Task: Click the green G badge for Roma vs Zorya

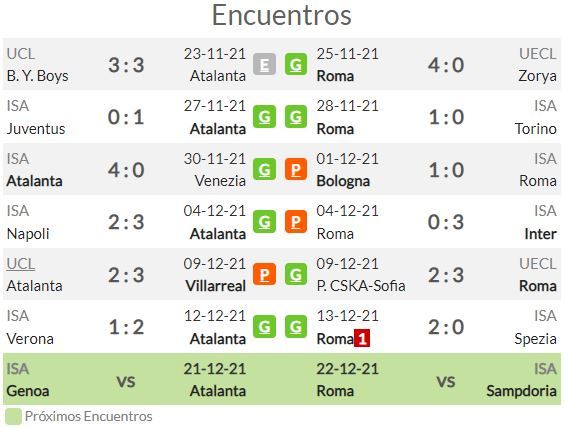Action: tap(296, 64)
